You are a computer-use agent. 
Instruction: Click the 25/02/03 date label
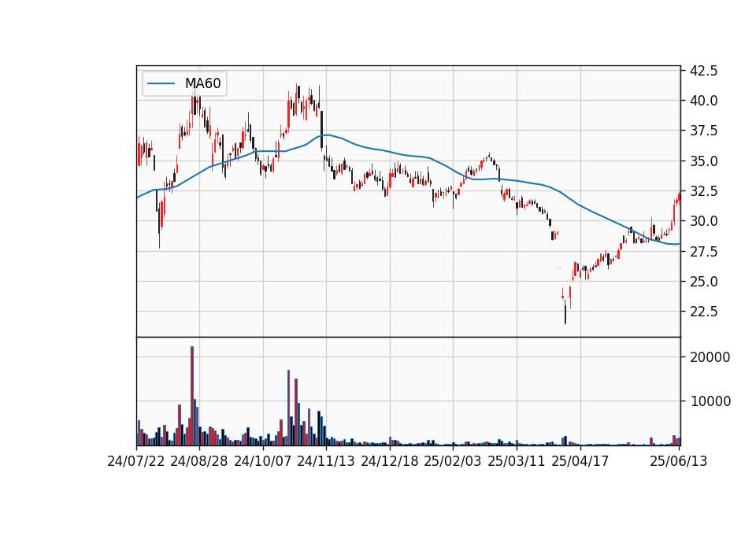(x=453, y=461)
